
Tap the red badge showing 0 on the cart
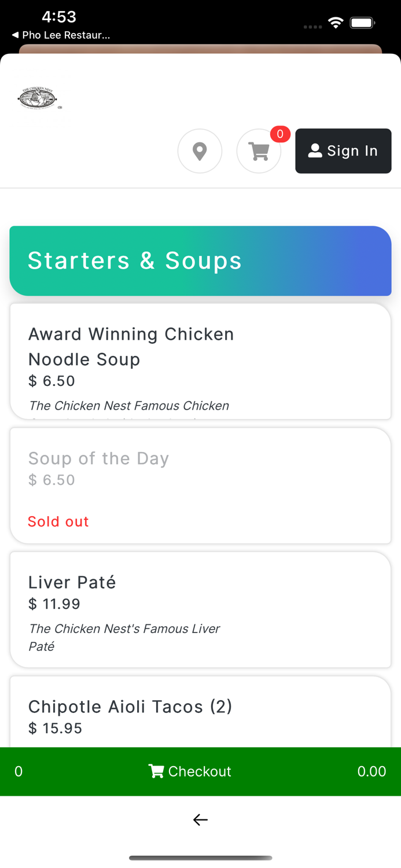coord(280,134)
